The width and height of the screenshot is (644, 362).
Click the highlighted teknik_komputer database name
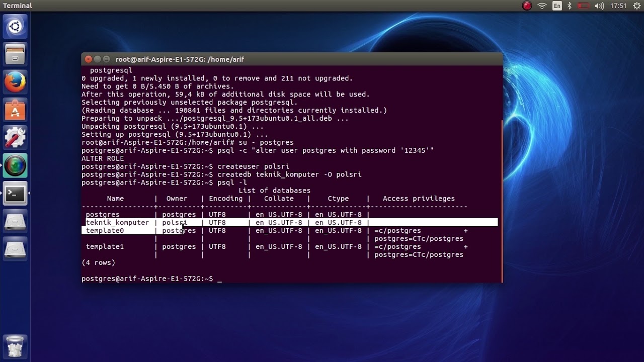click(x=117, y=223)
